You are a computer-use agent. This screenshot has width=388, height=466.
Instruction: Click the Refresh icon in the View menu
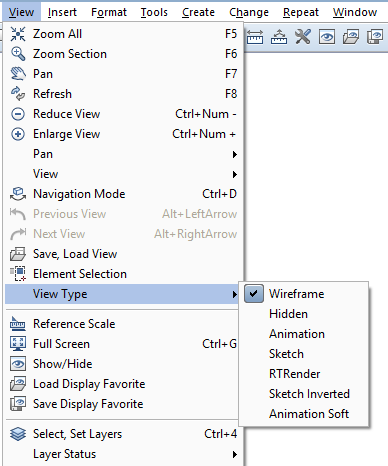[18, 94]
